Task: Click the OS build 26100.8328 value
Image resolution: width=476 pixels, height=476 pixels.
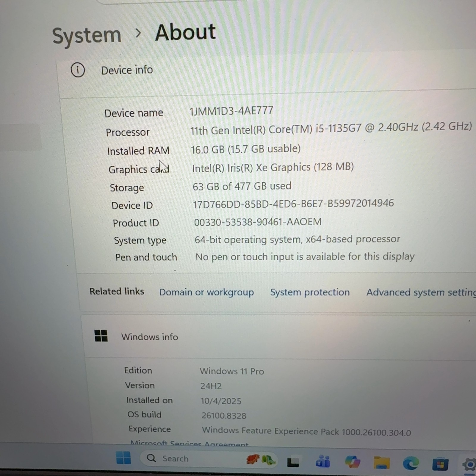Action: pos(224,415)
